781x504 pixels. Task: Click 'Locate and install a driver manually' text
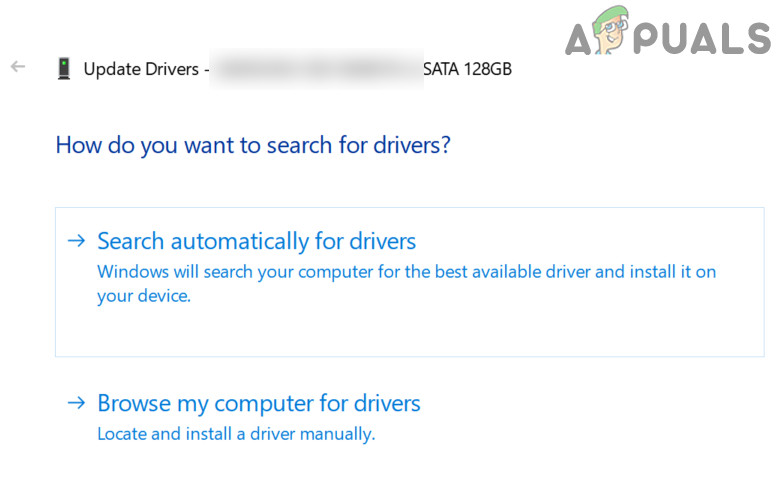[235, 434]
